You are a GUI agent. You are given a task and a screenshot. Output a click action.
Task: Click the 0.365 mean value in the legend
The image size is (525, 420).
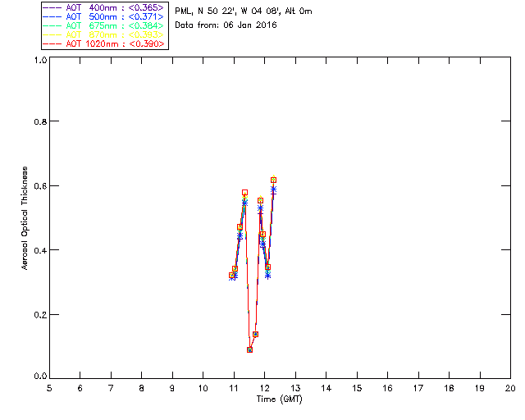[x=146, y=7]
